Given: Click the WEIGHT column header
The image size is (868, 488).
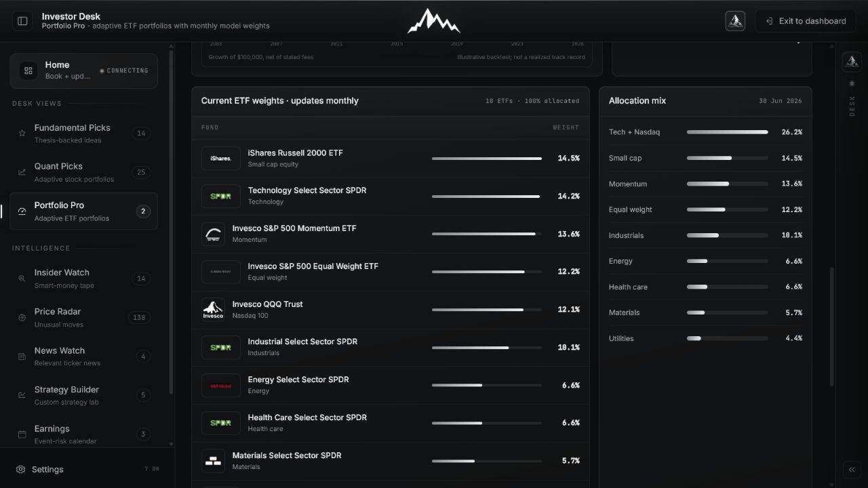Looking at the screenshot, I should pyautogui.click(x=566, y=127).
